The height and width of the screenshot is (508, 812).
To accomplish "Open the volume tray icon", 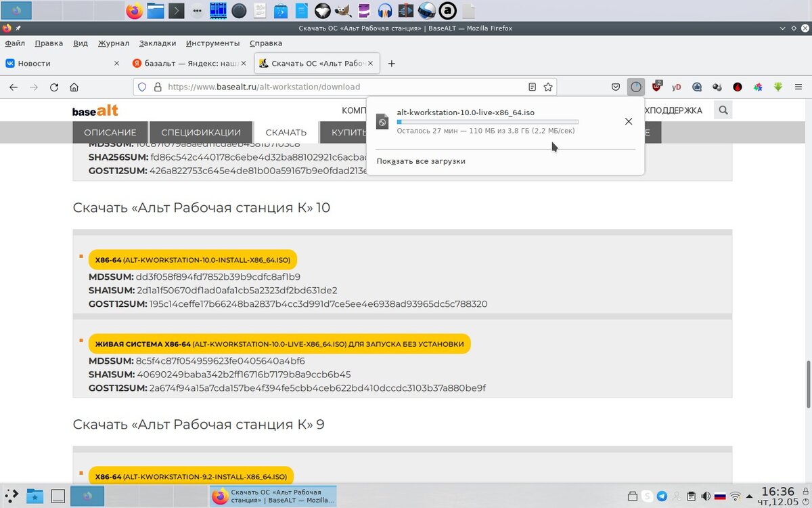I will coord(705,496).
